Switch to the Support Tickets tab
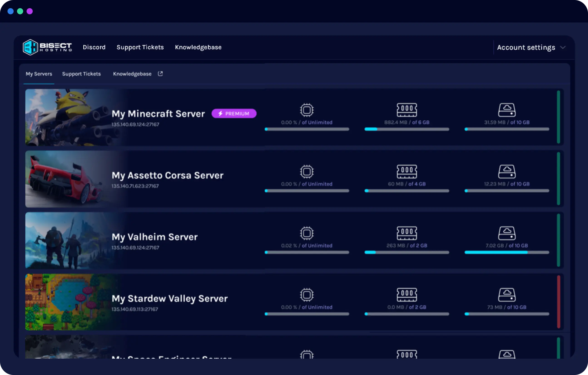The image size is (588, 375). (x=81, y=74)
